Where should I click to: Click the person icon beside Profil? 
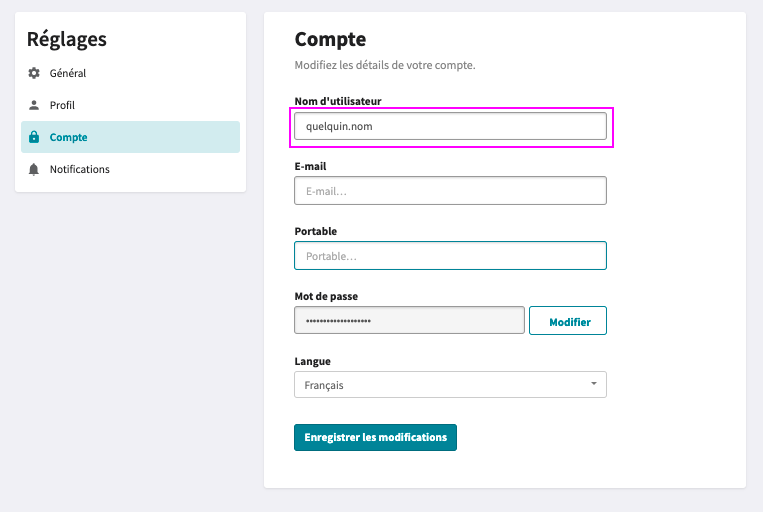pyautogui.click(x=34, y=105)
